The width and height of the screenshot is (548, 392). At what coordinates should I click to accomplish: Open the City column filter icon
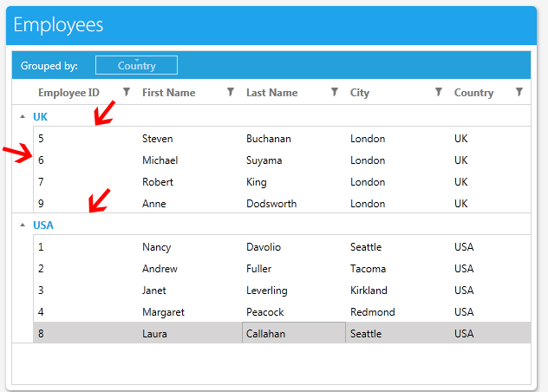coord(438,92)
